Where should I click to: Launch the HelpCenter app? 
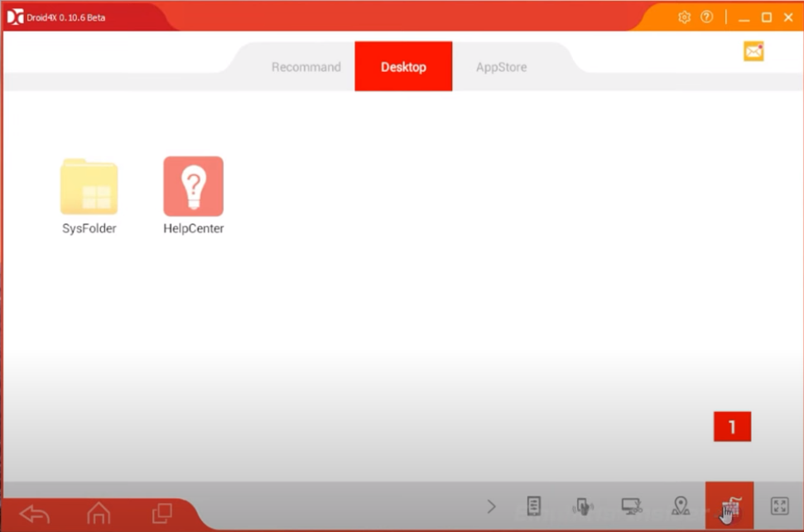(x=193, y=188)
